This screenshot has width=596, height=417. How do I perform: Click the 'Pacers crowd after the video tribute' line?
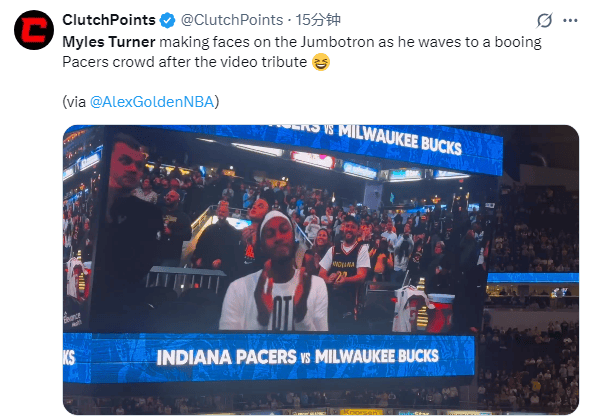click(x=185, y=62)
